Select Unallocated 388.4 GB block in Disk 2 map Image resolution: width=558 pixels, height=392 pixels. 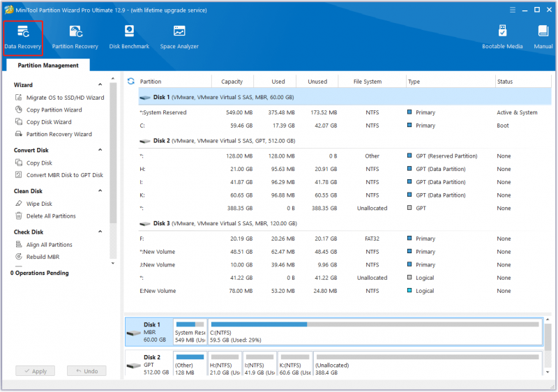(x=428, y=364)
